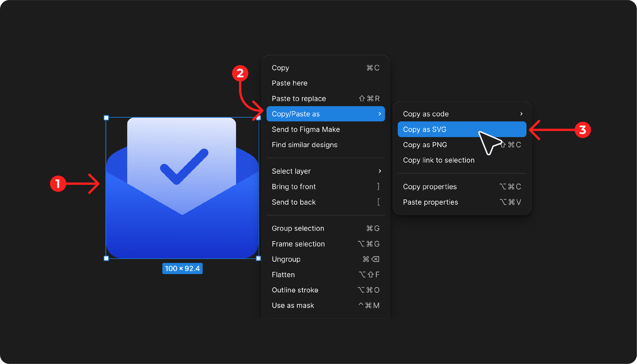The width and height of the screenshot is (637, 364).
Task: Choose Flatten from context menu
Action: point(283,274)
